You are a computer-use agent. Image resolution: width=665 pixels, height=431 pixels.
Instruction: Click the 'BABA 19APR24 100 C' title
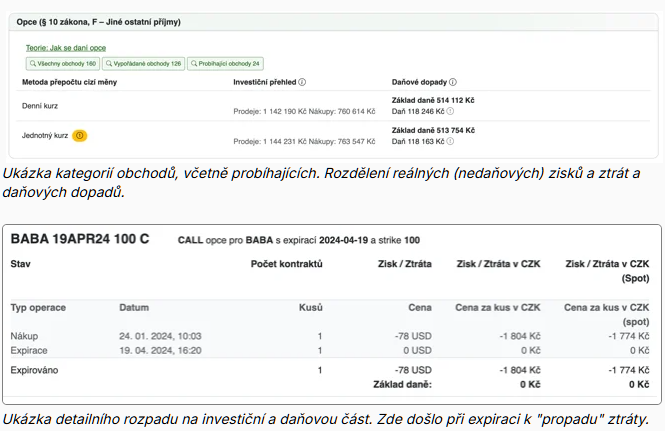coord(80,239)
